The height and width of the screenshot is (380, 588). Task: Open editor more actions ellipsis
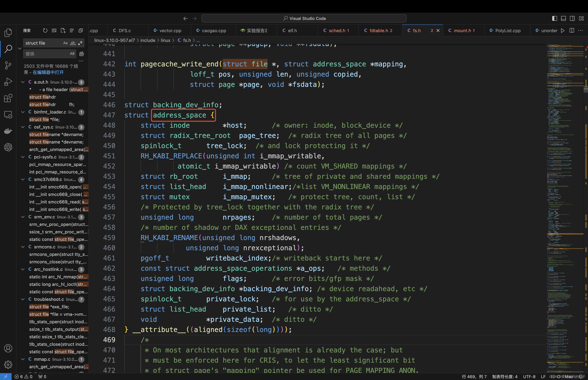point(581,31)
